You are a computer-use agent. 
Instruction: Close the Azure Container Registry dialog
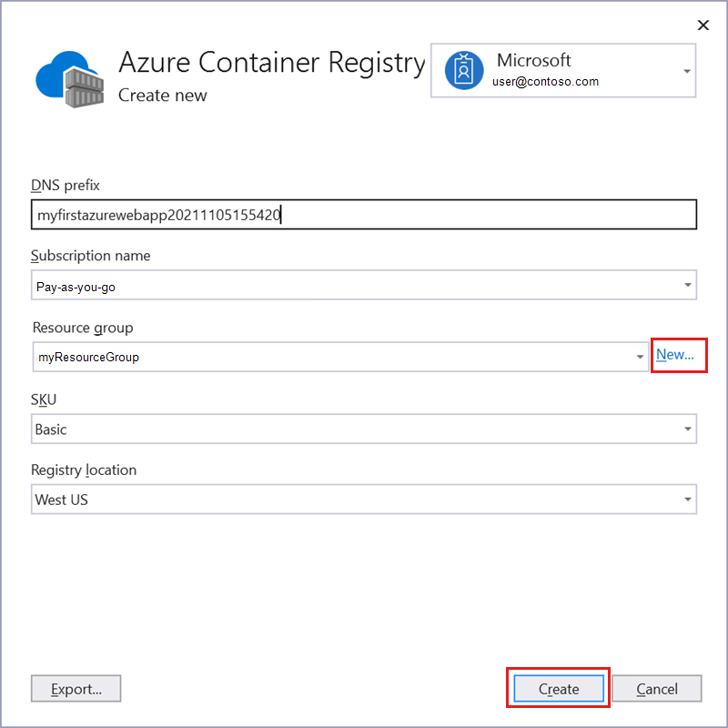(x=703, y=25)
